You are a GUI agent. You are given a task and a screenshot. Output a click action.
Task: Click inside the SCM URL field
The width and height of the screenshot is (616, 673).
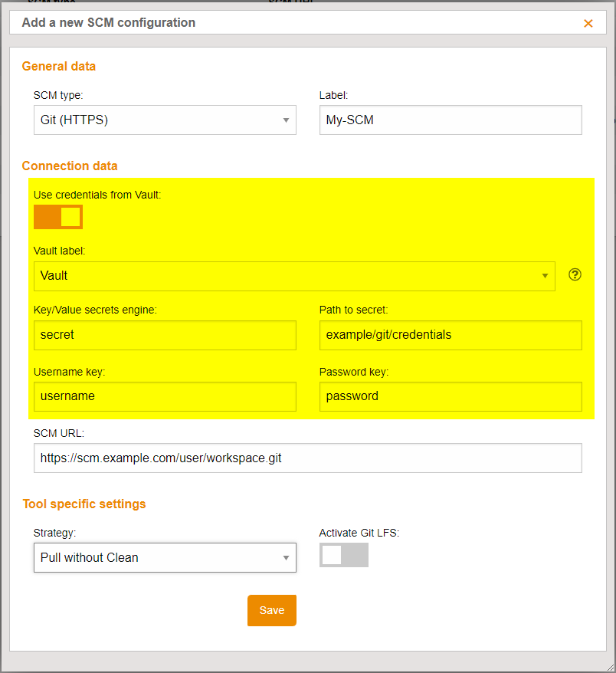[x=307, y=458]
